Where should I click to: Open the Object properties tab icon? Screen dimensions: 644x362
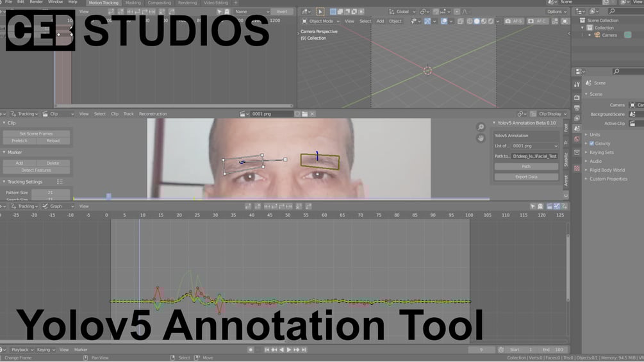(x=577, y=152)
